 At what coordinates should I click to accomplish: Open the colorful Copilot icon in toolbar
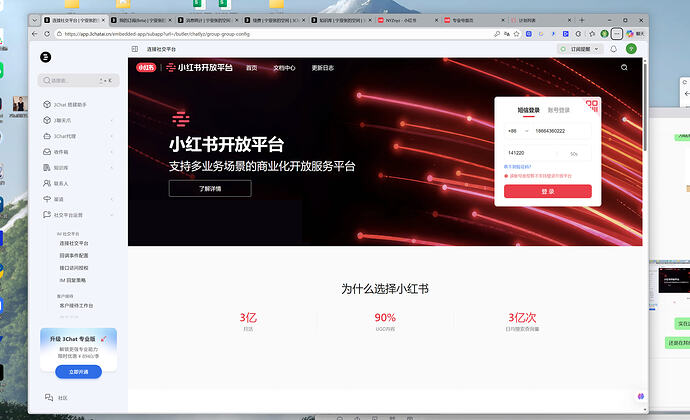coord(630,34)
